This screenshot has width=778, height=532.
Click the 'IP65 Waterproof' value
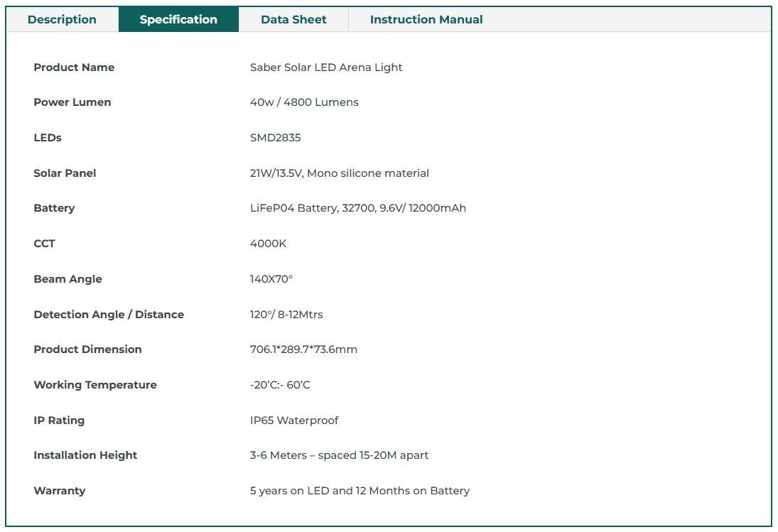[x=294, y=420]
